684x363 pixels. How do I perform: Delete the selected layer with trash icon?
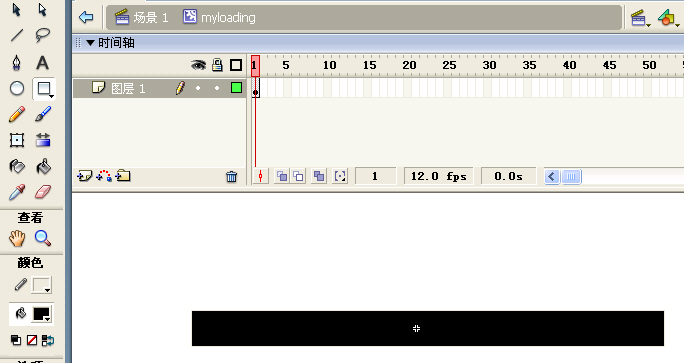(232, 176)
